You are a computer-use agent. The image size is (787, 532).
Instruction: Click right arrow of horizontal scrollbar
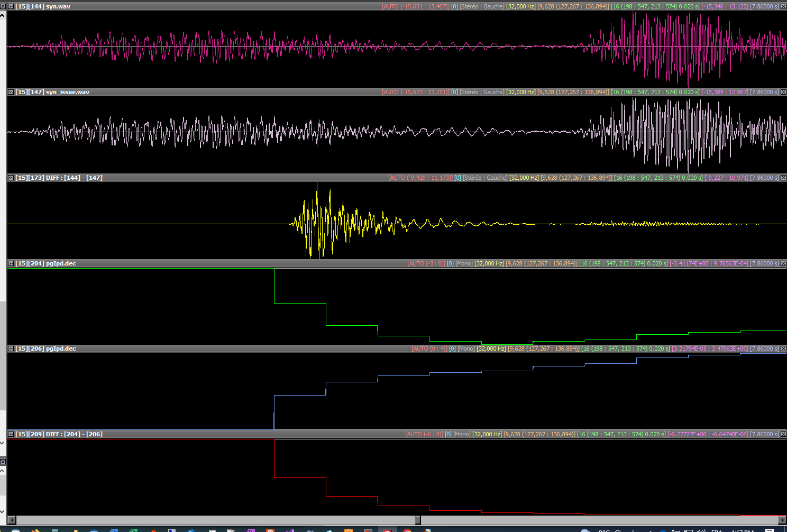point(783,520)
